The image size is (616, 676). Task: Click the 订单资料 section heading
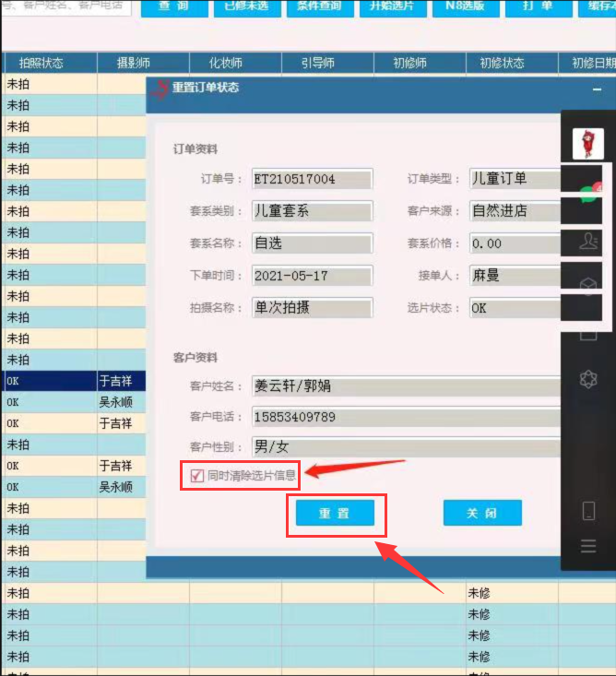(195, 149)
